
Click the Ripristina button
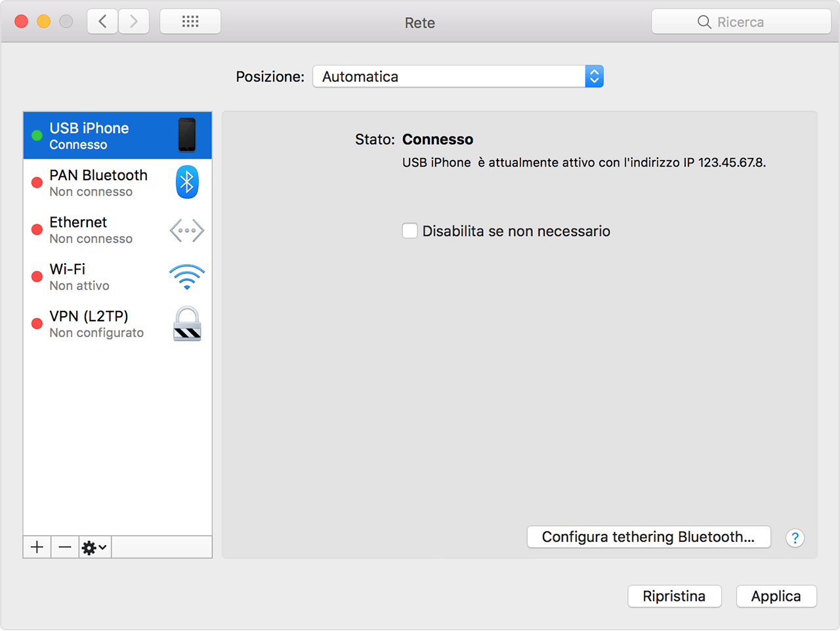tap(675, 596)
